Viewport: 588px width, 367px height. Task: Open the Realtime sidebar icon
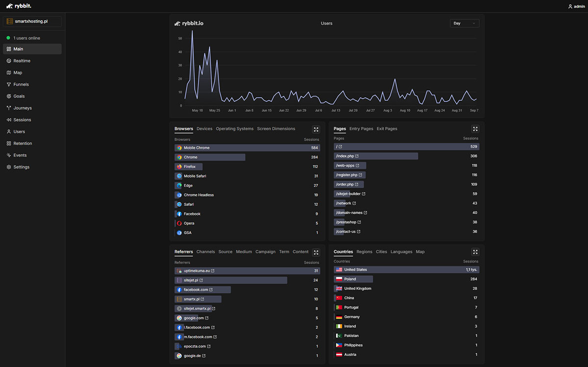[9, 61]
